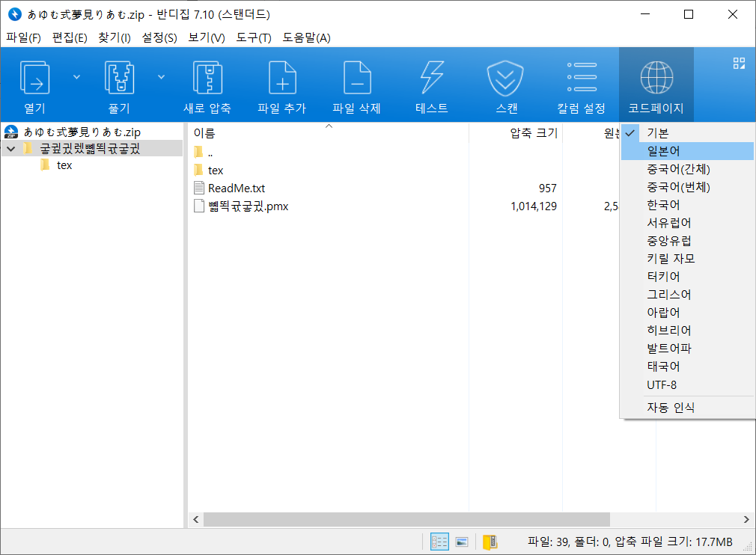This screenshot has width=756, height=555.
Task: Click the Bandizip logo in title bar
Action: [15, 14]
